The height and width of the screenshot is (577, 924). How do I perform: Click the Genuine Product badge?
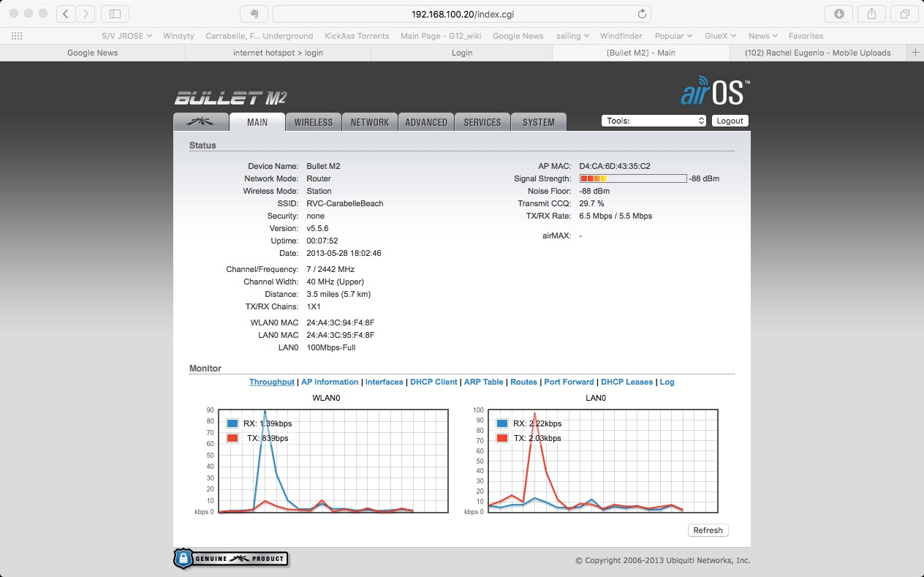coord(230,559)
